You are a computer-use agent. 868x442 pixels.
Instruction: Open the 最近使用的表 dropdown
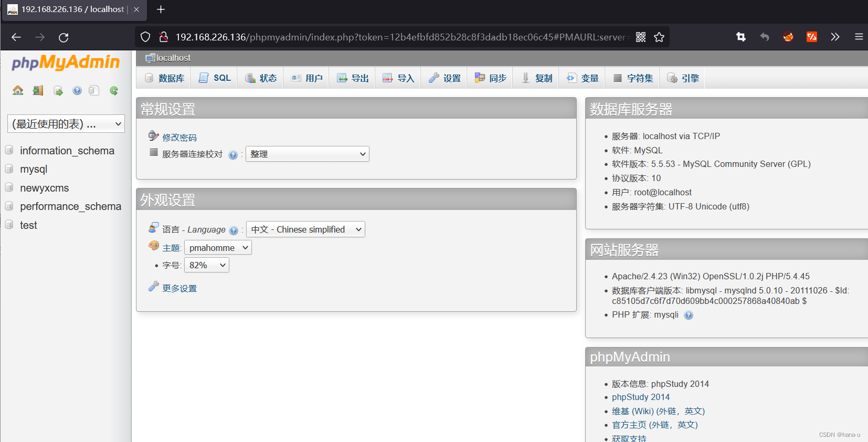point(66,124)
